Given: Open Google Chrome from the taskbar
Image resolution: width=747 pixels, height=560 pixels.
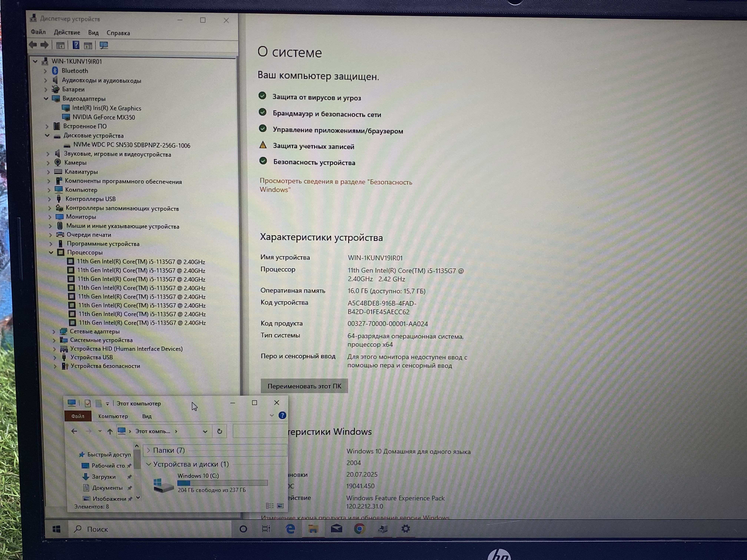Looking at the screenshot, I should coord(359,529).
